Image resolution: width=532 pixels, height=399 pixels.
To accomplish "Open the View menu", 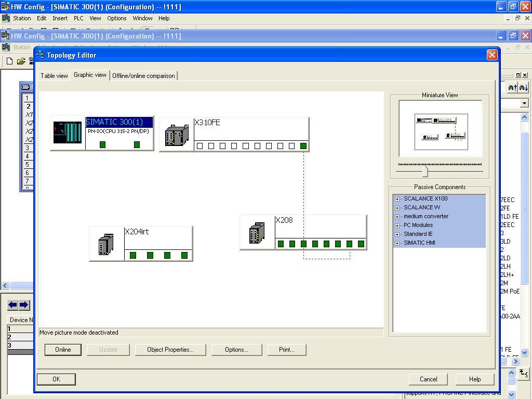I will (x=95, y=18).
